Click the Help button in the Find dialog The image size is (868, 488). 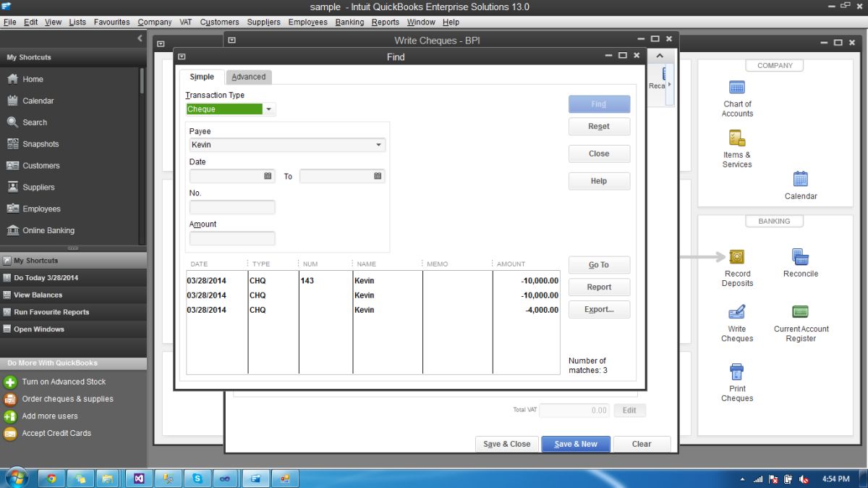point(599,181)
